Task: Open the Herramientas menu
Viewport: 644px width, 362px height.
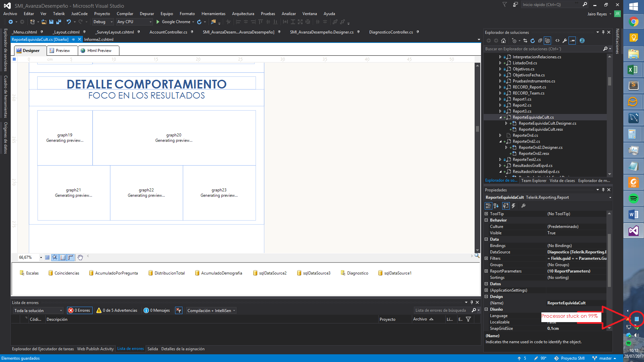Action: tap(213, 14)
